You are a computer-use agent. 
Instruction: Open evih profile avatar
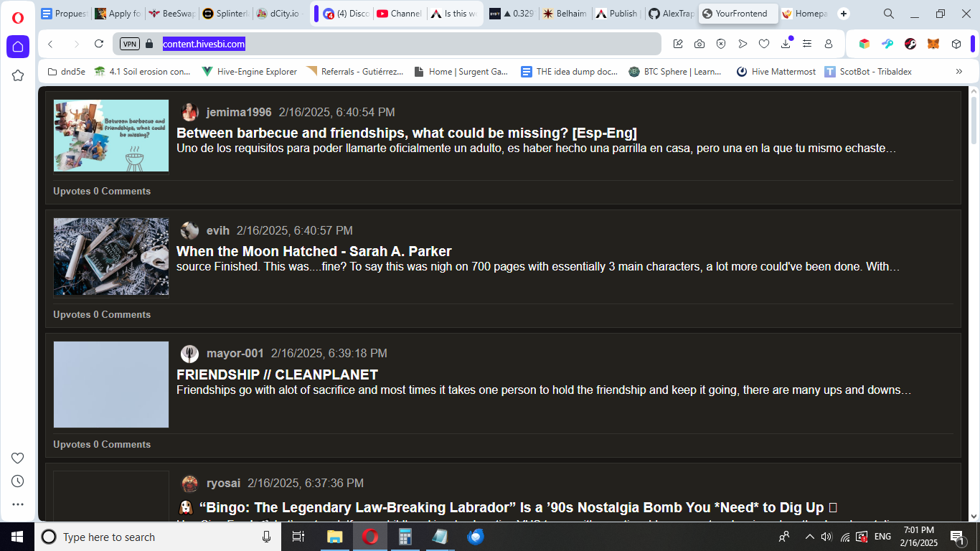coord(189,230)
